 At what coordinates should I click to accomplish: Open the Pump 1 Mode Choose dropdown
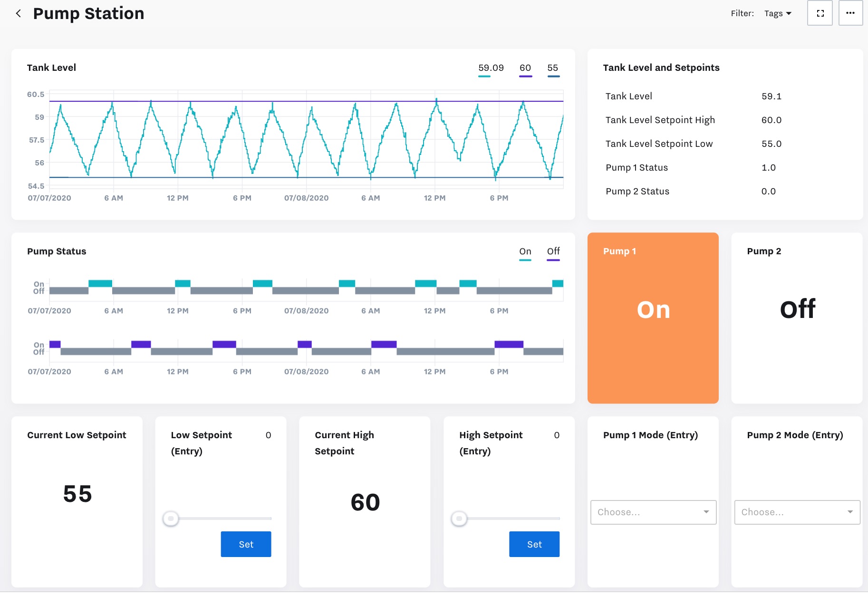click(x=653, y=512)
